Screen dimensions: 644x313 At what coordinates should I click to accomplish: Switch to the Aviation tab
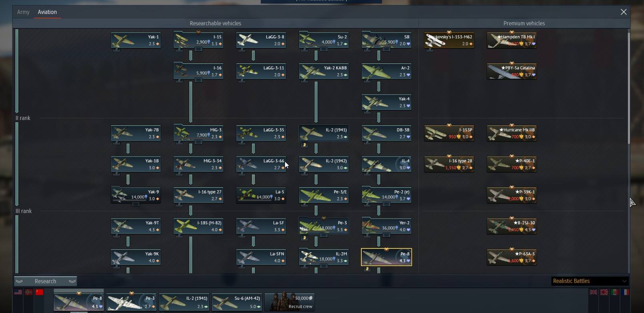click(47, 12)
